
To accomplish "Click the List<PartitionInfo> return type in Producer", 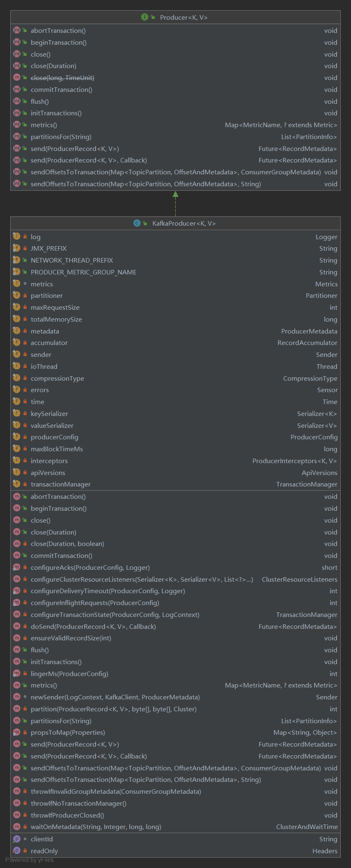I will coord(309,137).
